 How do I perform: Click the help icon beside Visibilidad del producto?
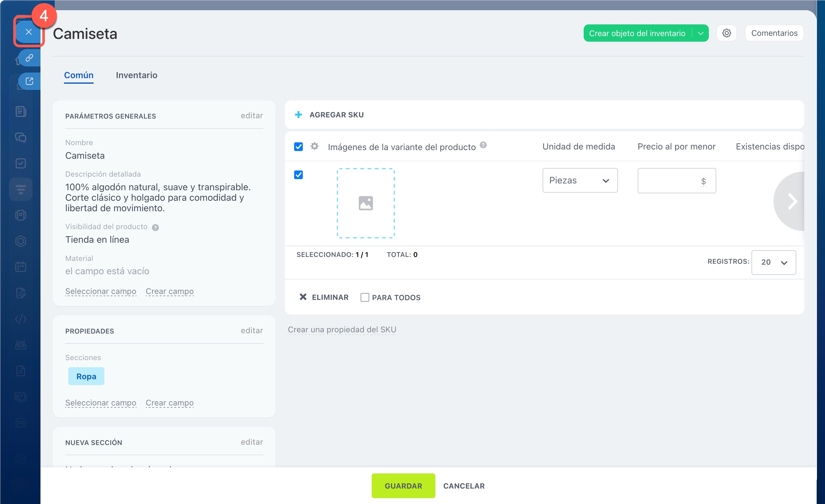(x=155, y=228)
